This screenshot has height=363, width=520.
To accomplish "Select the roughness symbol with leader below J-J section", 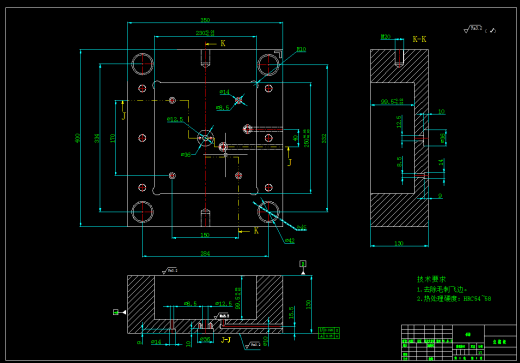I will coord(252,345).
